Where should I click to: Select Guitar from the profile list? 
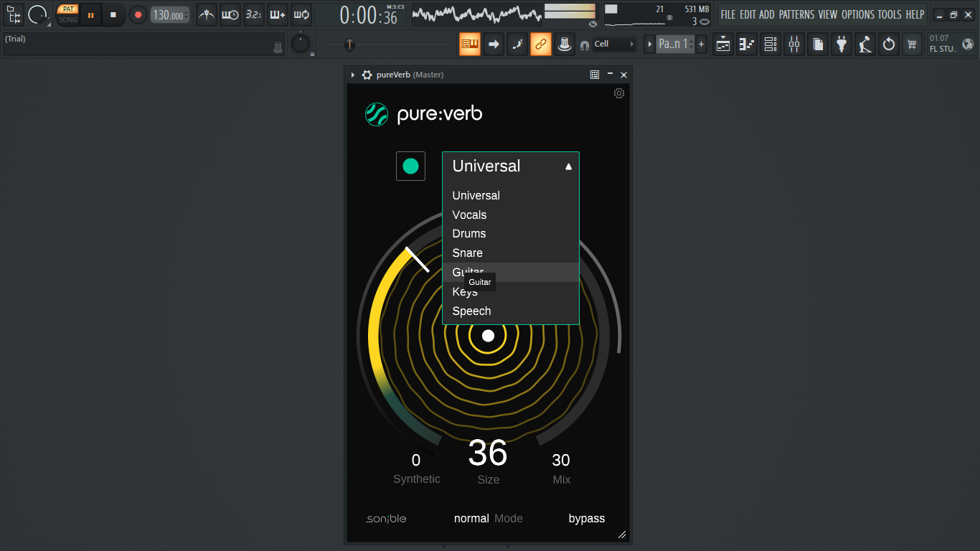point(511,272)
